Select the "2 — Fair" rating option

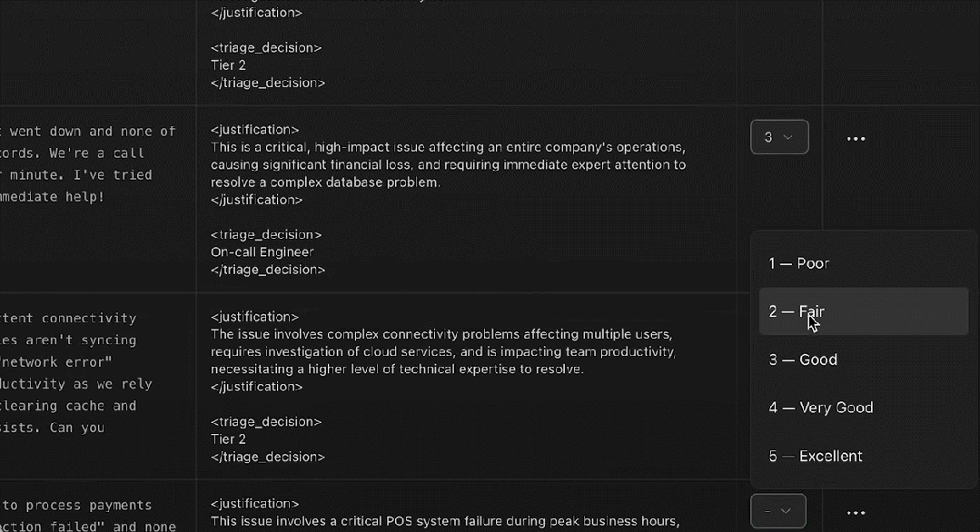tap(797, 311)
